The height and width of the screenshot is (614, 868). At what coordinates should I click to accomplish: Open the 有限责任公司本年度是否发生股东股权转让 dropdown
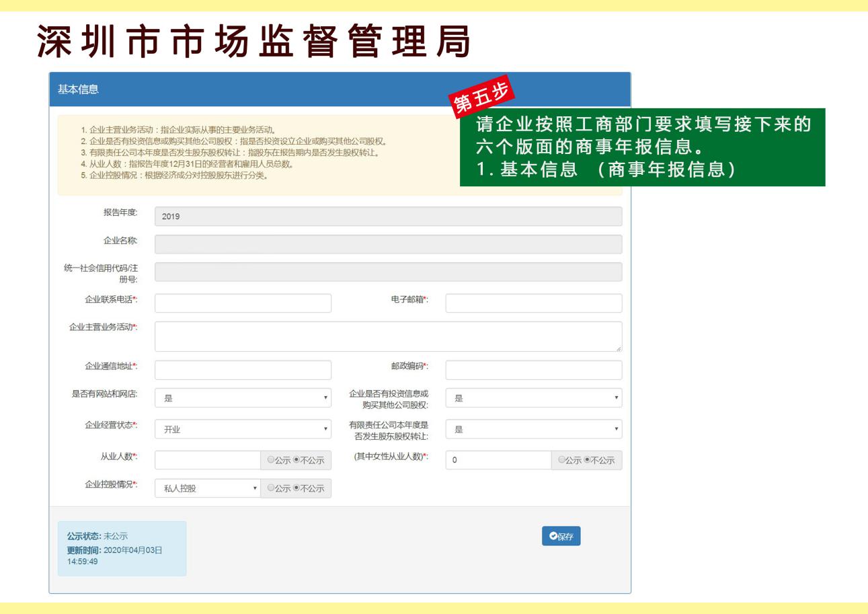coord(534,429)
